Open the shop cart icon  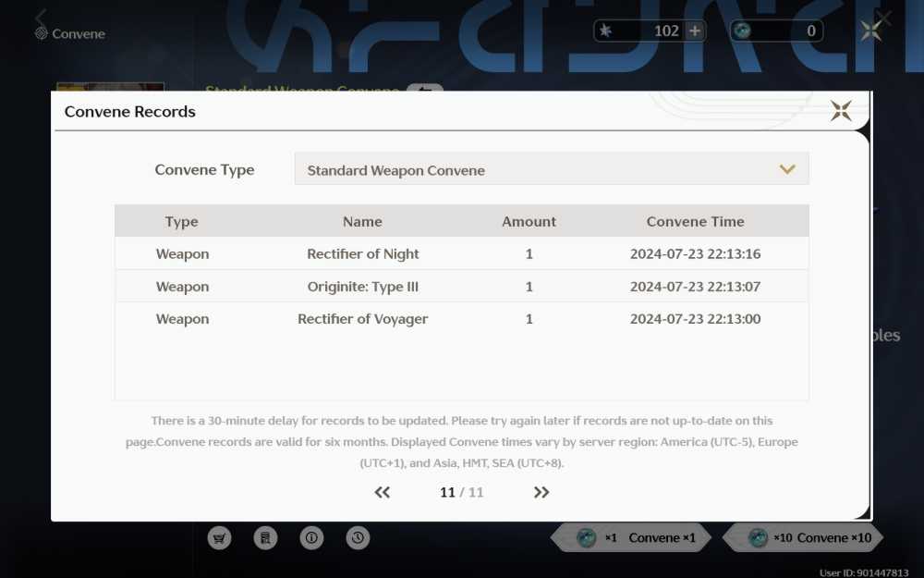click(219, 537)
